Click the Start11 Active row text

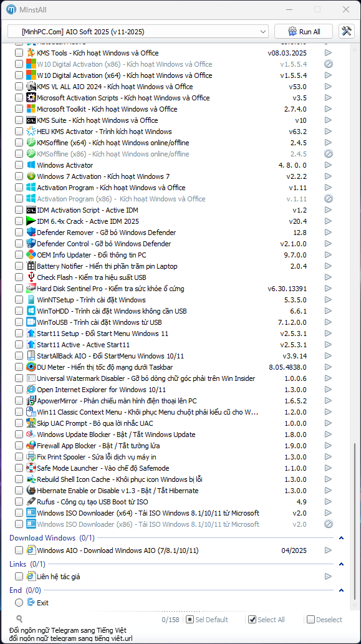click(x=84, y=345)
